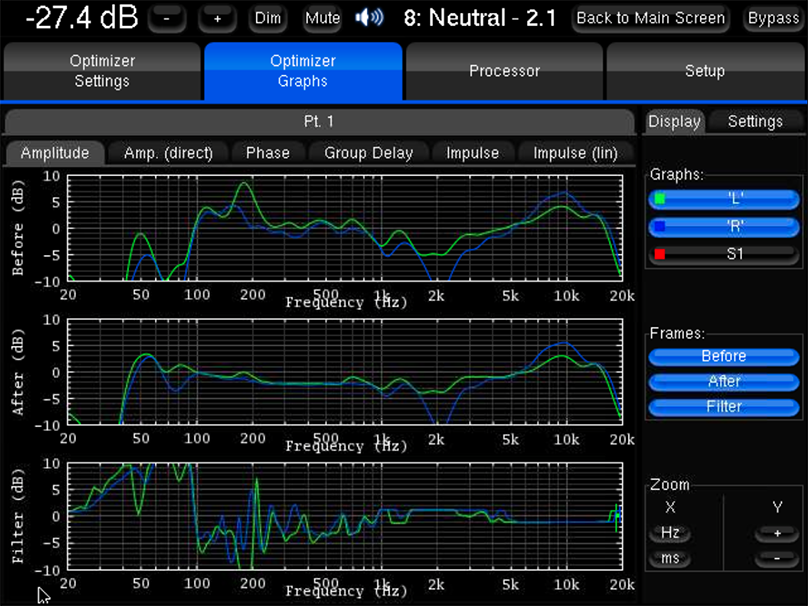Set X zoom axis to Hz
Image resolution: width=808 pixels, height=606 pixels.
click(670, 532)
